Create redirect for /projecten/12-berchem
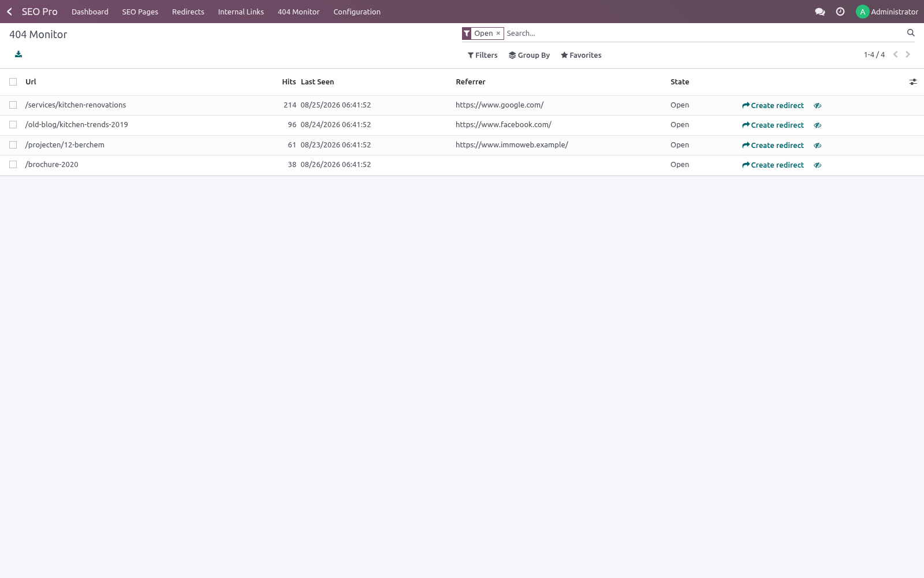 tap(773, 146)
